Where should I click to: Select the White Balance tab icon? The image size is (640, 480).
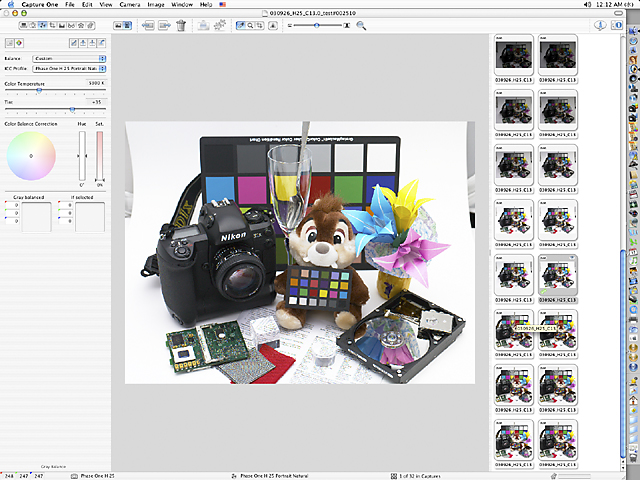click(42, 25)
